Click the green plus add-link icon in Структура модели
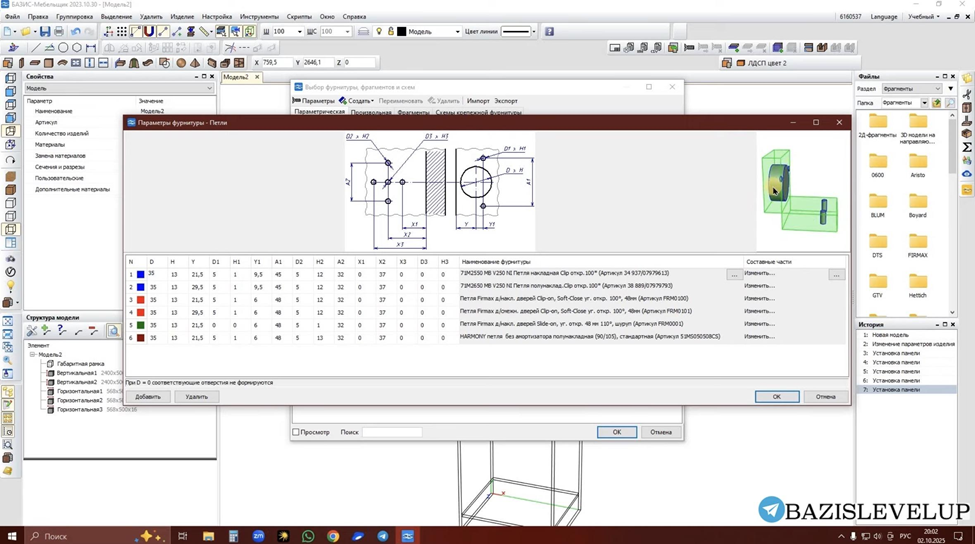Viewport: 975px width, 544px height. point(46,331)
